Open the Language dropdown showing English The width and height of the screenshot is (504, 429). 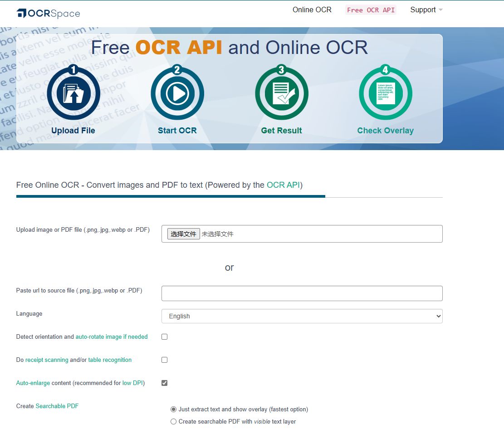click(x=302, y=316)
